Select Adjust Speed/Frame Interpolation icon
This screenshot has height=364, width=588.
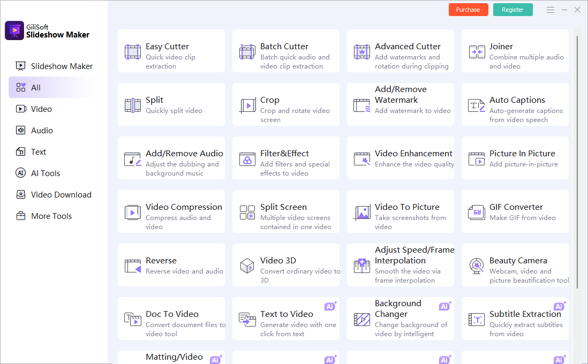coord(362,266)
